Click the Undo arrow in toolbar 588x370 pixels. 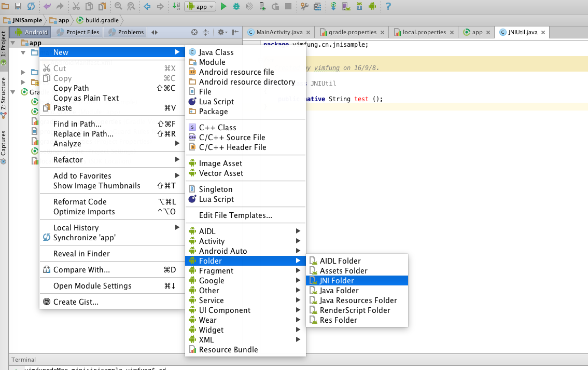(x=47, y=6)
